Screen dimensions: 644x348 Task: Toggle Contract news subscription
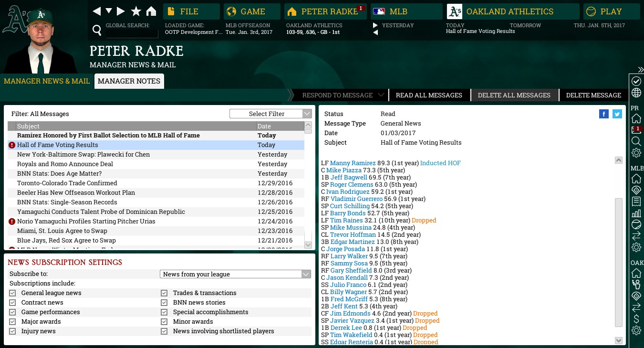pos(12,303)
